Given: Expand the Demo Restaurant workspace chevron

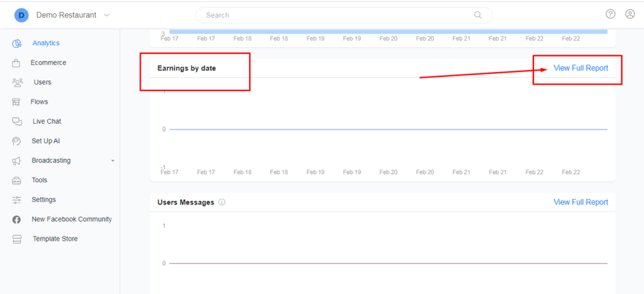Looking at the screenshot, I should (107, 15).
